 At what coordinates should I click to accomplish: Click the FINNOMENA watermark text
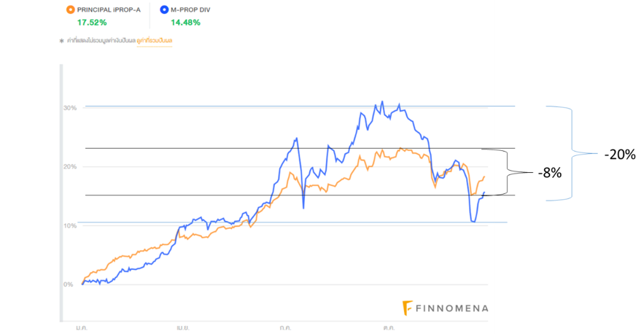(x=452, y=308)
